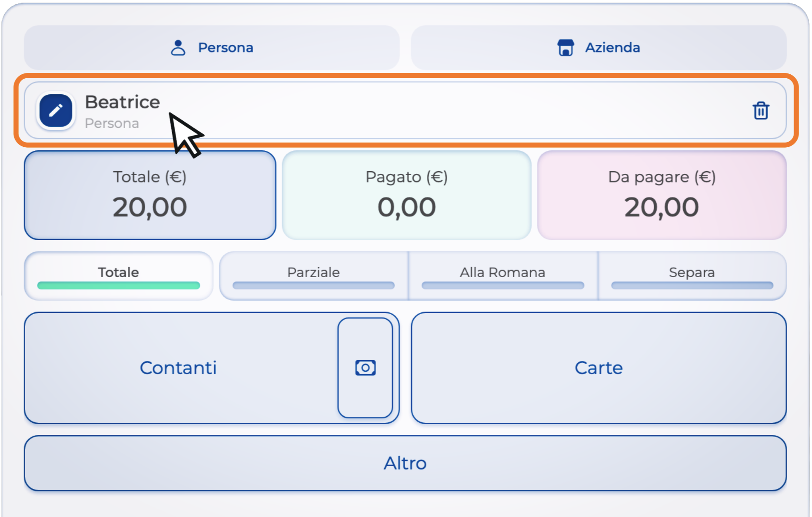
Task: Click the pencil edit icon beside Beatrice
Action: [56, 111]
